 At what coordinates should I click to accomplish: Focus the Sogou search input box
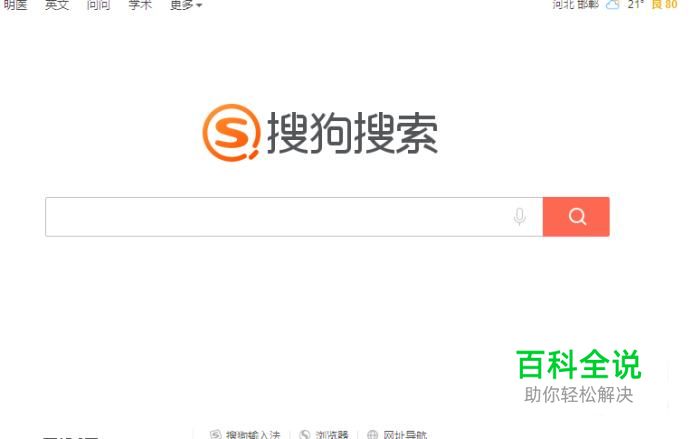coord(294,217)
